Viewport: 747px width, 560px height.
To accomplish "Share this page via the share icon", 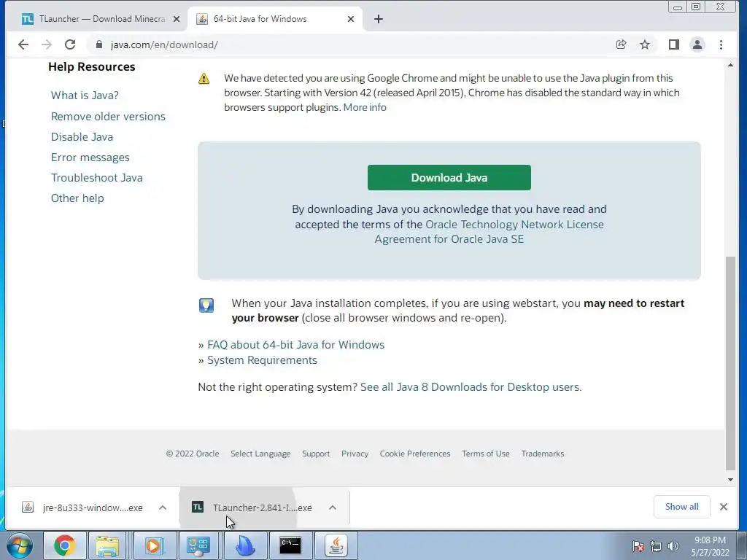I will point(621,44).
